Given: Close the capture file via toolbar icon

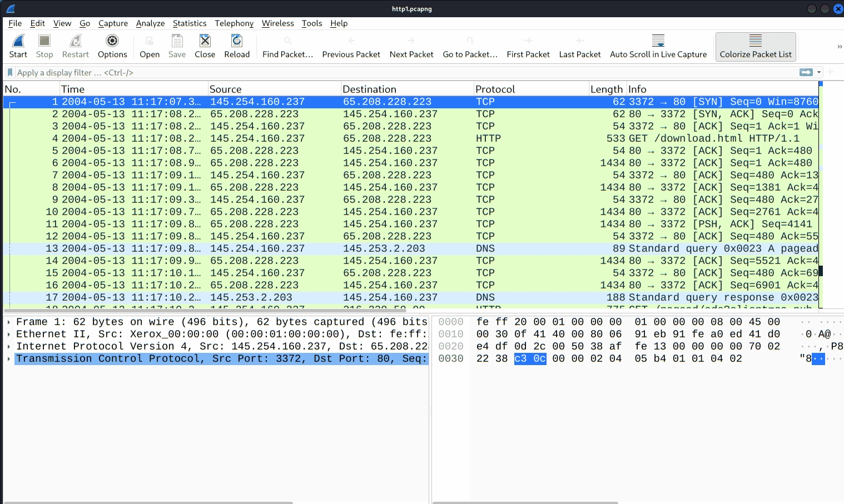Looking at the screenshot, I should pos(205,41).
